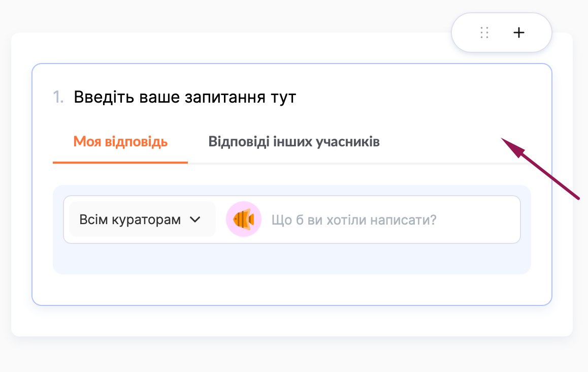This screenshot has height=372, width=588.
Task: Click the question number 1. label
Action: coord(58,97)
